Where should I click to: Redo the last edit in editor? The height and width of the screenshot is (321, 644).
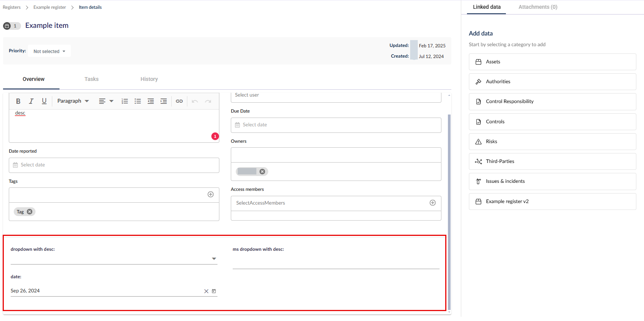tap(208, 101)
